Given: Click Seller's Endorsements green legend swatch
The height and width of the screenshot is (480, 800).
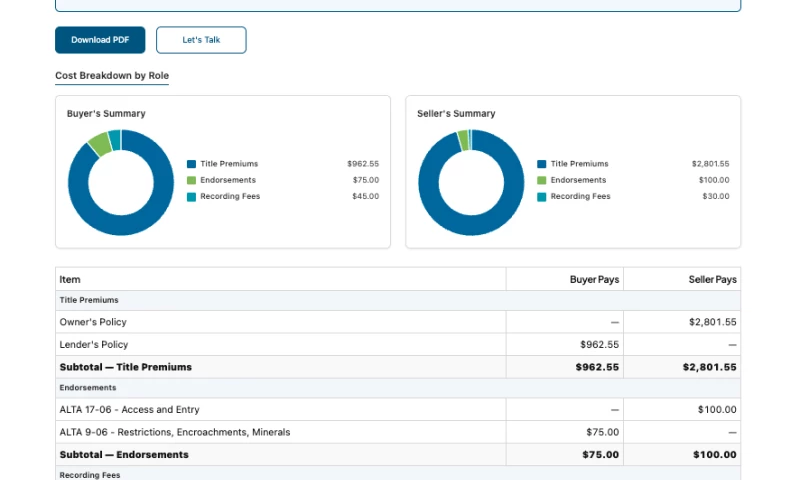Looking at the screenshot, I should 542,180.
